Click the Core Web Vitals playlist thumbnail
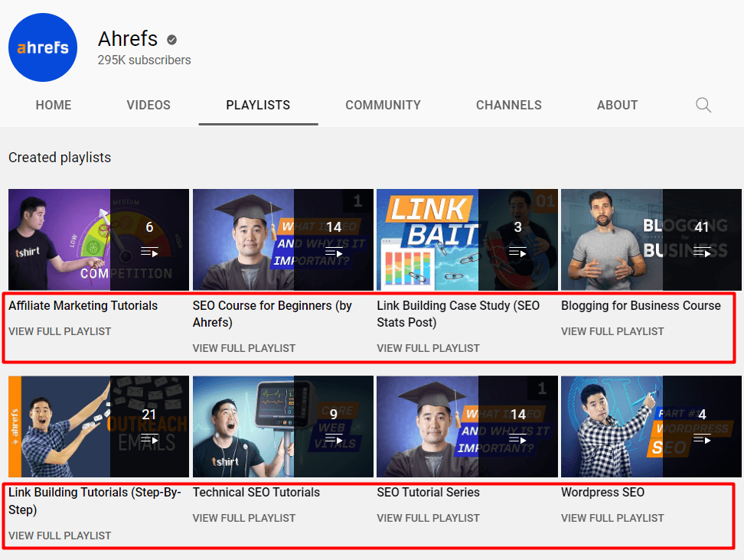This screenshot has width=744, height=560. coord(282,427)
